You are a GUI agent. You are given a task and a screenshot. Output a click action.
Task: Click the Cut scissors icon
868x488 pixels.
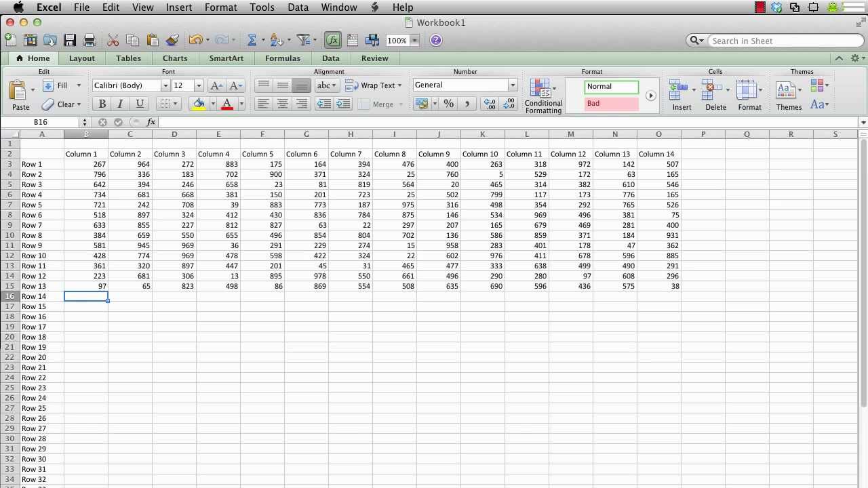[x=113, y=41]
